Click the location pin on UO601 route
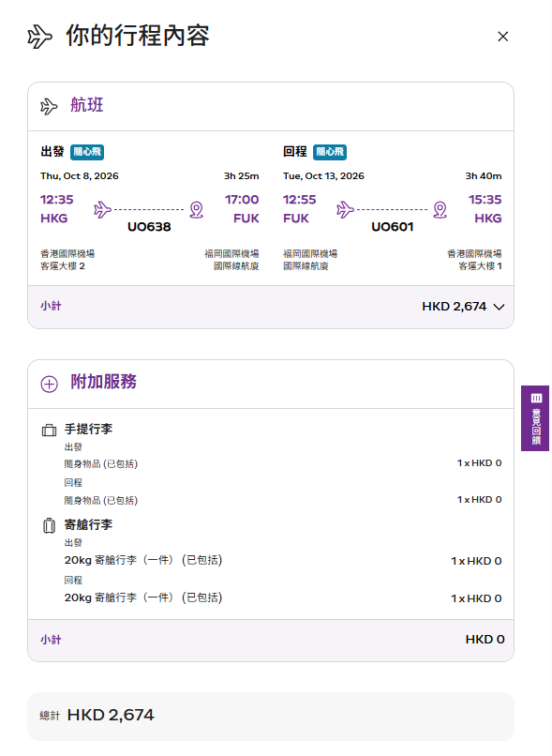 440,210
